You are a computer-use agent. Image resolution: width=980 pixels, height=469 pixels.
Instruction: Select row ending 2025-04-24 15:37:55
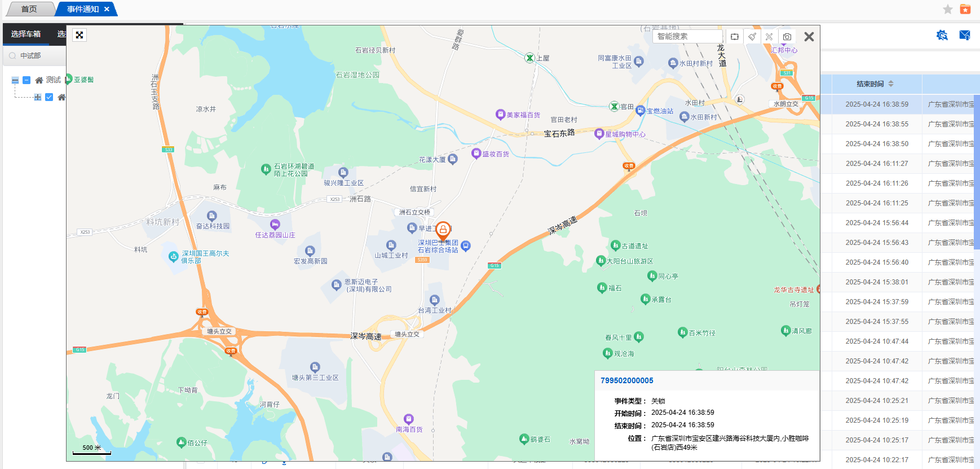pyautogui.click(x=900, y=322)
